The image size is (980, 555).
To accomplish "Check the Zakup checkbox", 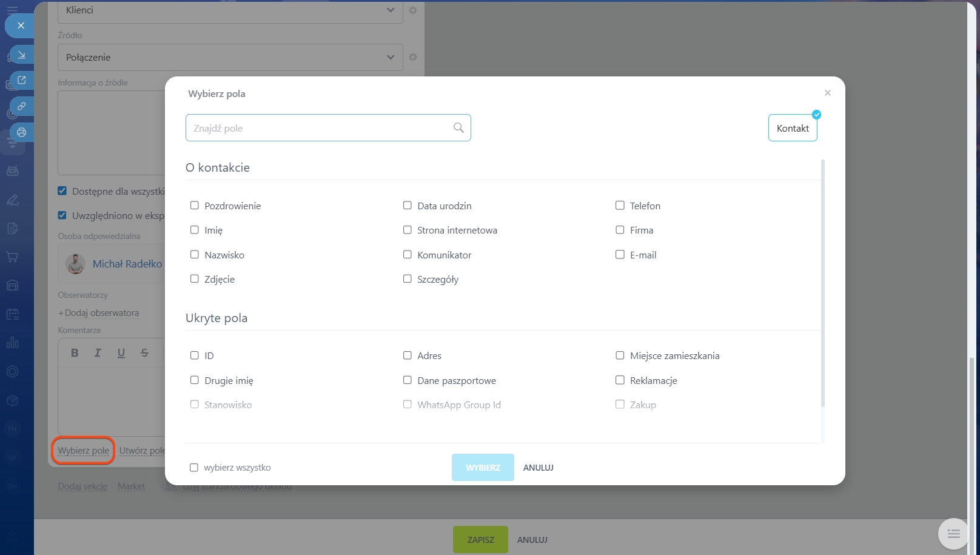I will (620, 405).
